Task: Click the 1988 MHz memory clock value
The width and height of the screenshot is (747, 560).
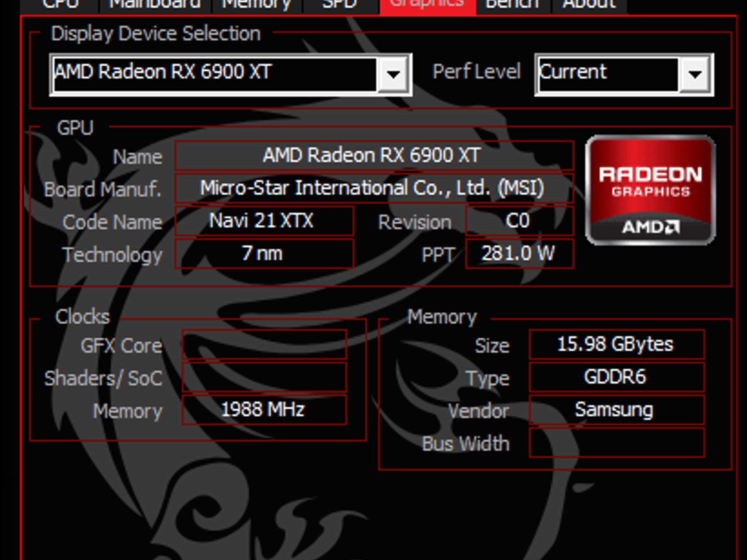Action: click(264, 410)
